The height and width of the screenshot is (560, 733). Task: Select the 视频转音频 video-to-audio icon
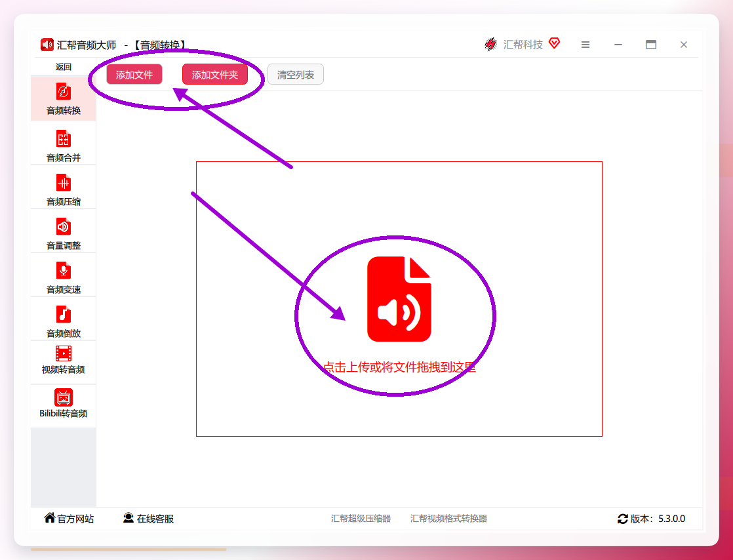click(63, 353)
